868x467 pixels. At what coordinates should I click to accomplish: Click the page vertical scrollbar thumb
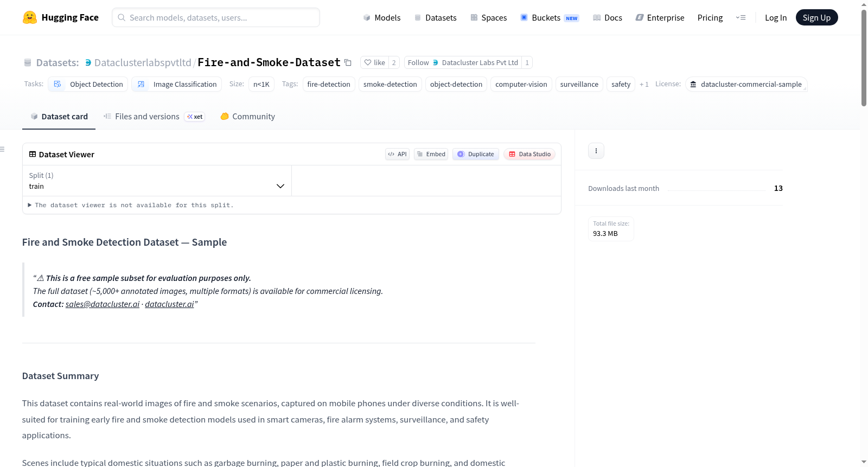[x=864, y=57]
